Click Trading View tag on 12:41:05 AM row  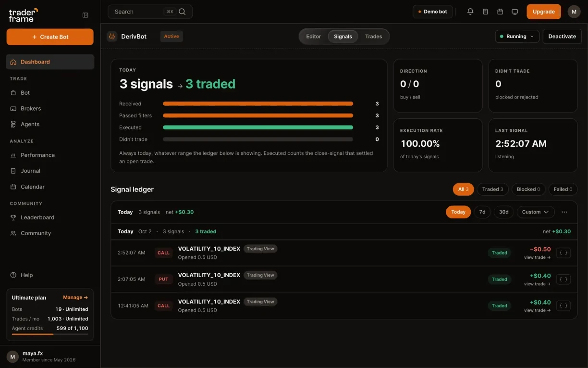click(x=260, y=302)
